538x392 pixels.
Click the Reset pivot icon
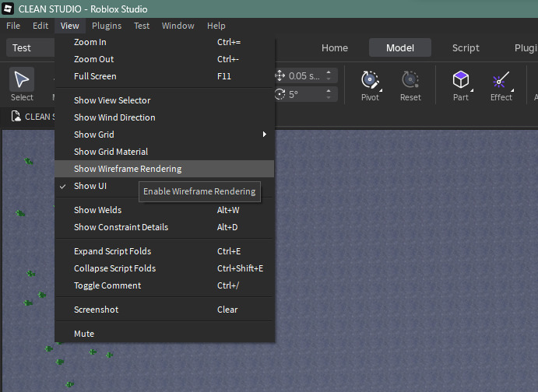click(410, 80)
